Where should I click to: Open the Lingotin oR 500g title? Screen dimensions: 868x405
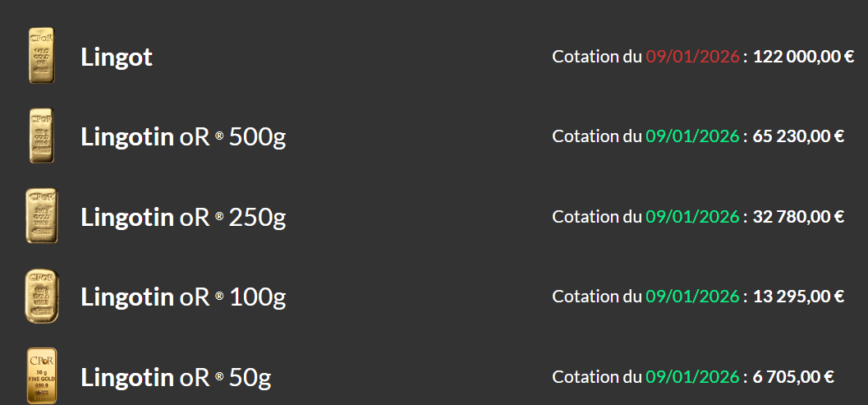click(183, 136)
